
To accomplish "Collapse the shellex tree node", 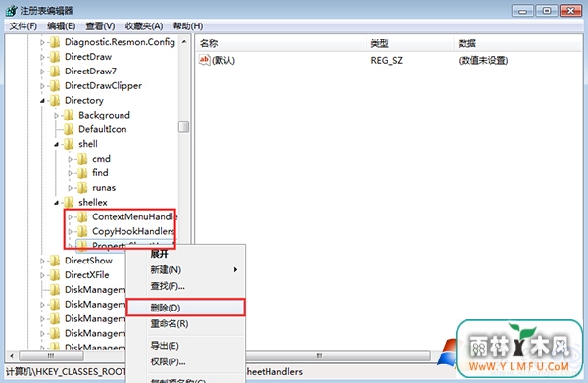I will point(56,203).
